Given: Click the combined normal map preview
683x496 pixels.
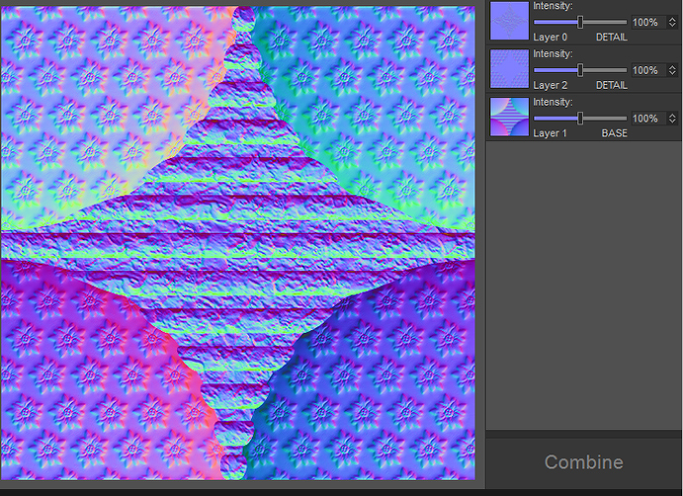Looking at the screenshot, I should pyautogui.click(x=238, y=243).
